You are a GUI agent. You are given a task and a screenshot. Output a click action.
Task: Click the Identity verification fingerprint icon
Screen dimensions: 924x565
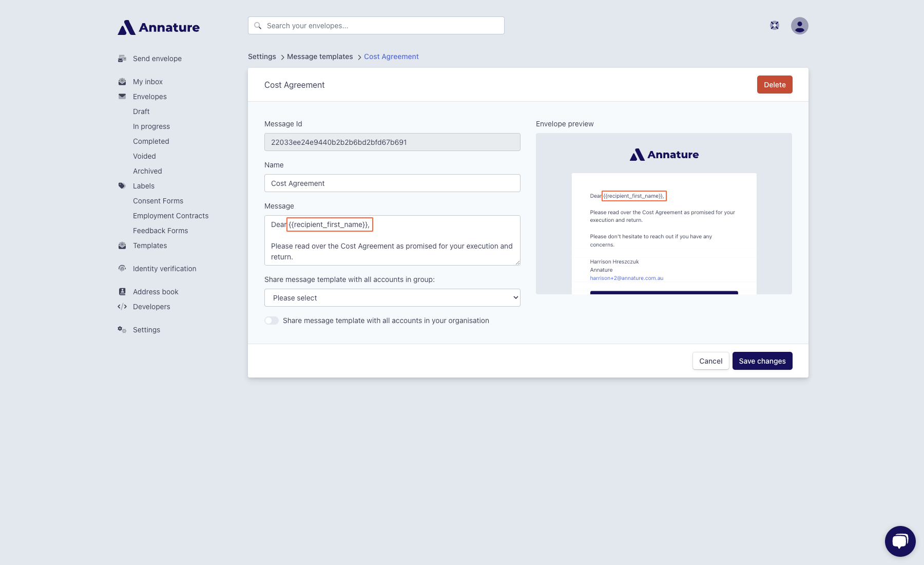(122, 268)
